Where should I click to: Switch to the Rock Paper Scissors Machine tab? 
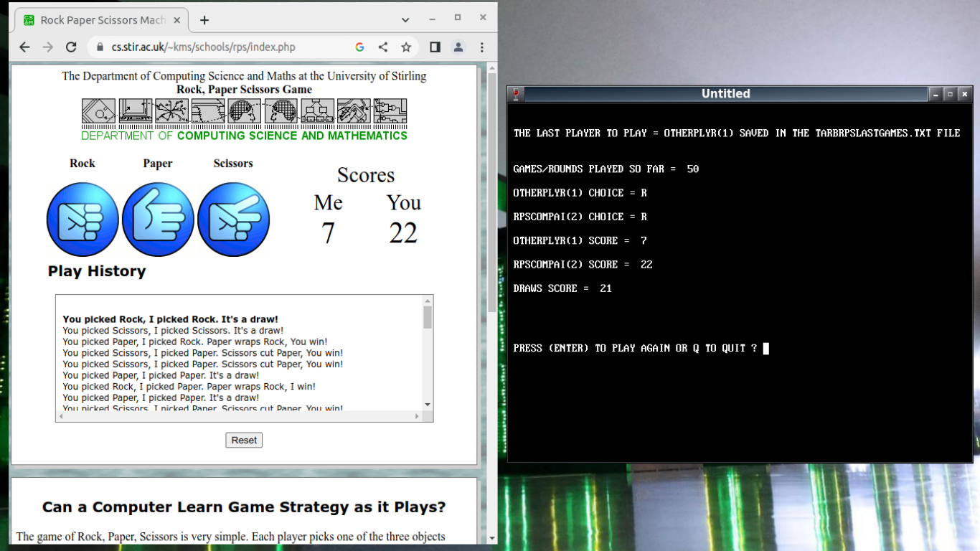click(100, 19)
